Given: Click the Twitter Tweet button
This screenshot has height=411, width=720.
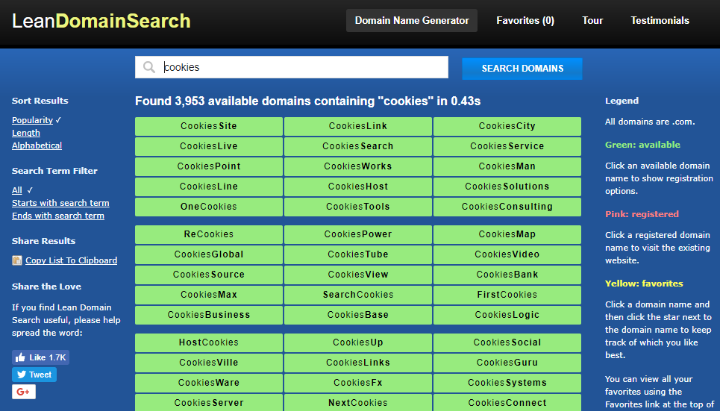Looking at the screenshot, I should click(x=34, y=375).
